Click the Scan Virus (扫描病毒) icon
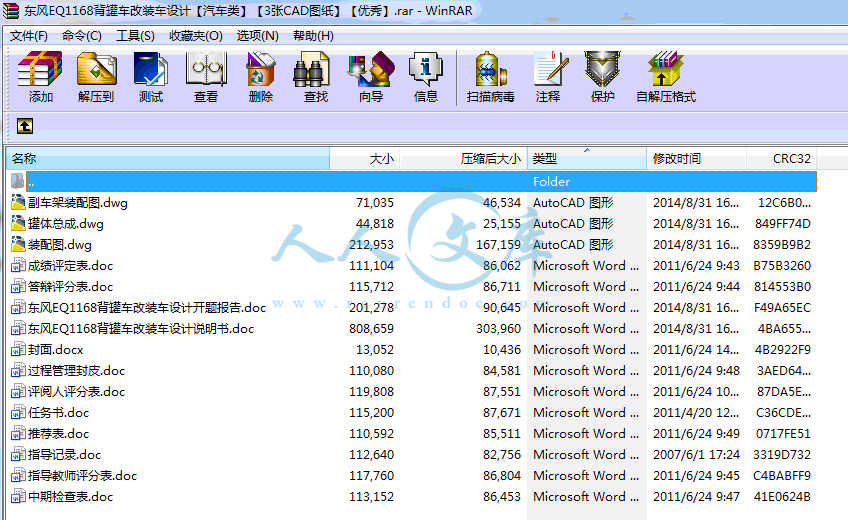Image resolution: width=848 pixels, height=520 pixels. point(490,77)
